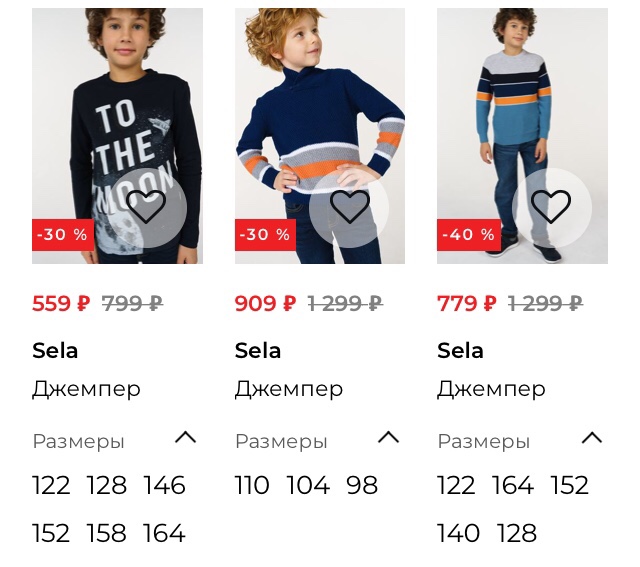640x567 pixels.
Task: Click the 559 ₽ sale price
Action: click(x=61, y=304)
